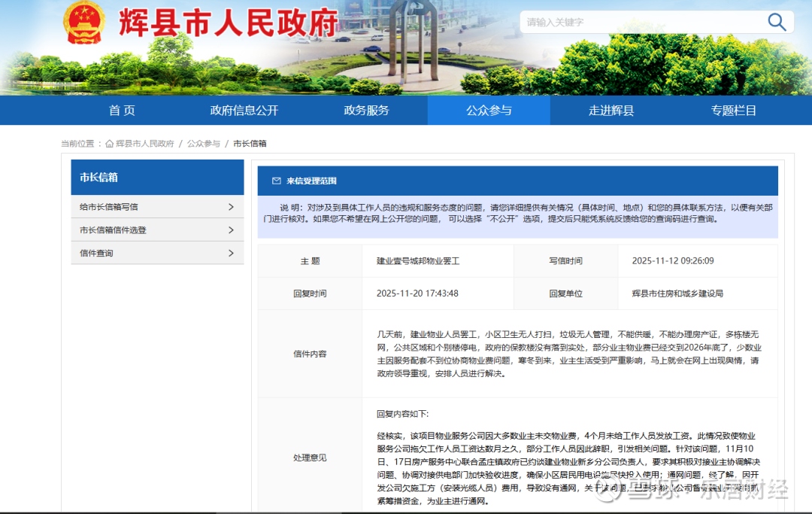Expand the 给市长信箱写信 arrow
The width and height of the screenshot is (812, 514).
[x=231, y=207]
